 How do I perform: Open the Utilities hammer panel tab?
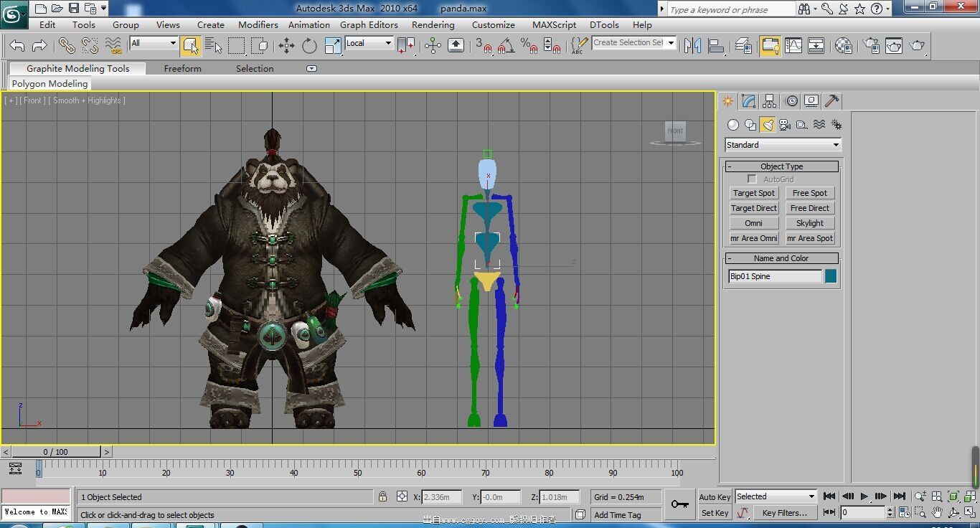(x=832, y=101)
